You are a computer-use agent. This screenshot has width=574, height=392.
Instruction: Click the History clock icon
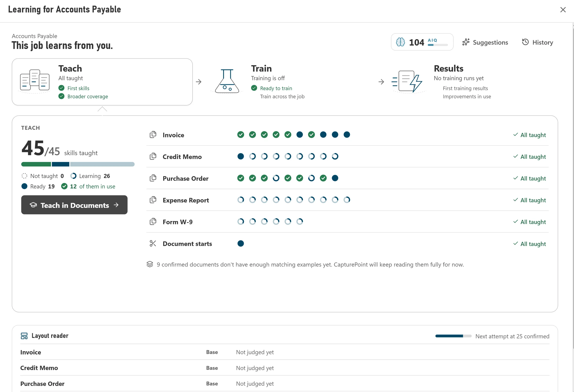(x=525, y=42)
